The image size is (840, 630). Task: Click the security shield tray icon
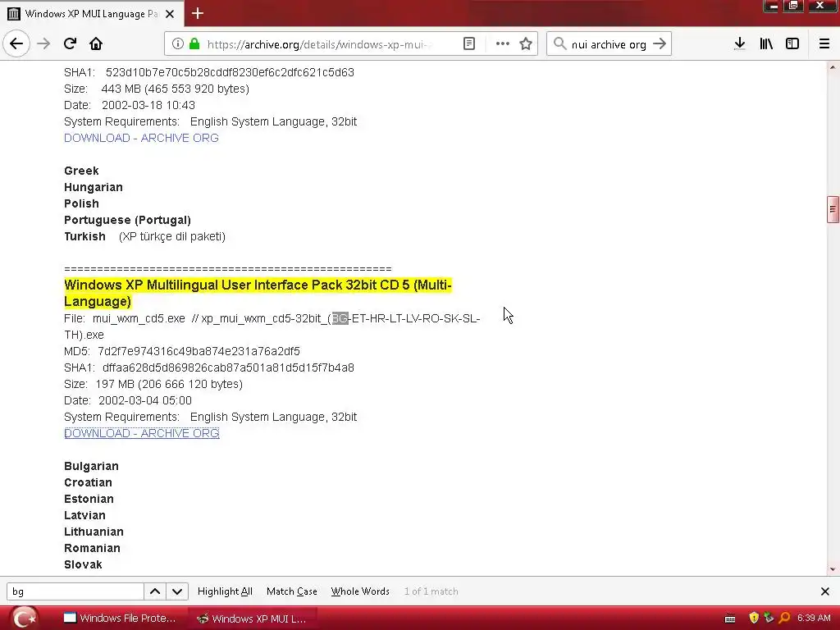[754, 619]
